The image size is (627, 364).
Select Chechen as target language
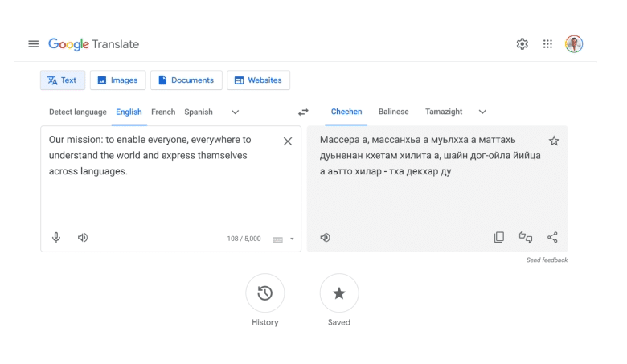[x=346, y=112]
